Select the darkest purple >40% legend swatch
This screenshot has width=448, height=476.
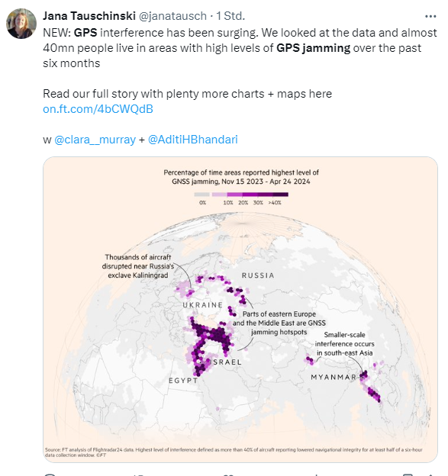coord(280,195)
